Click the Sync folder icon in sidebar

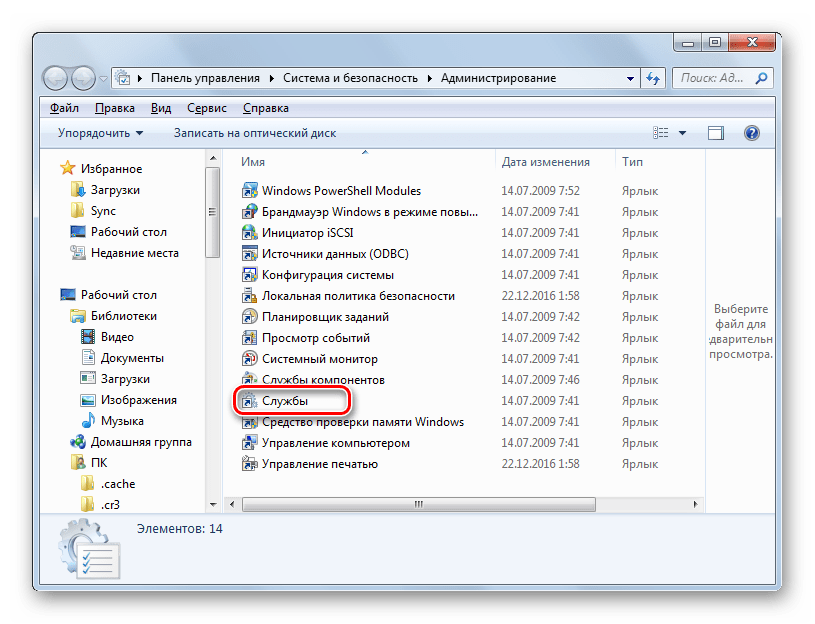(x=77, y=210)
